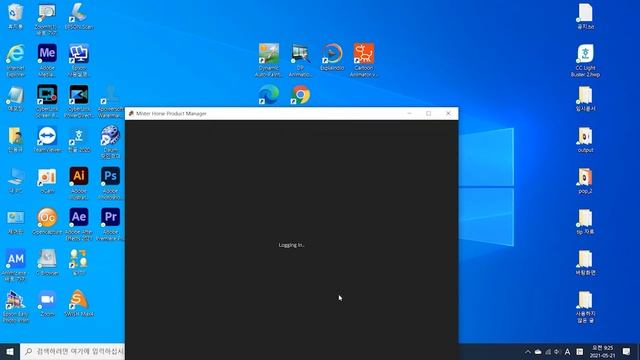Open Adobe Premiere Pro desktop icon
The width and height of the screenshot is (640, 360).
click(111, 224)
